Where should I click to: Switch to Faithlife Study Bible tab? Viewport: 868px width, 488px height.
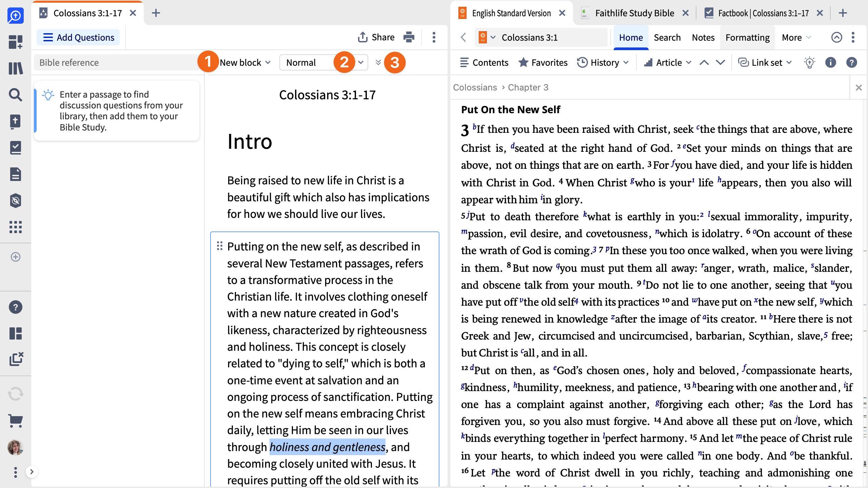(x=634, y=13)
